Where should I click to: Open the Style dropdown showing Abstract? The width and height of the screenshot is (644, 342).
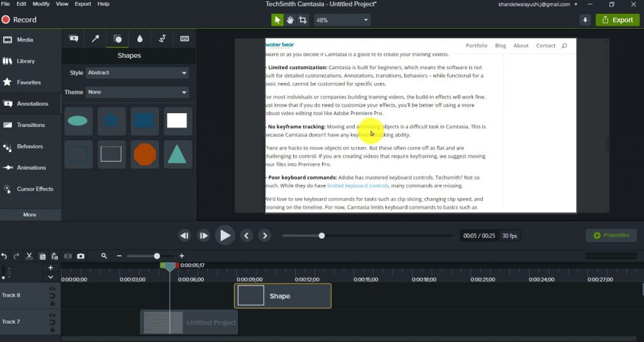[137, 73]
